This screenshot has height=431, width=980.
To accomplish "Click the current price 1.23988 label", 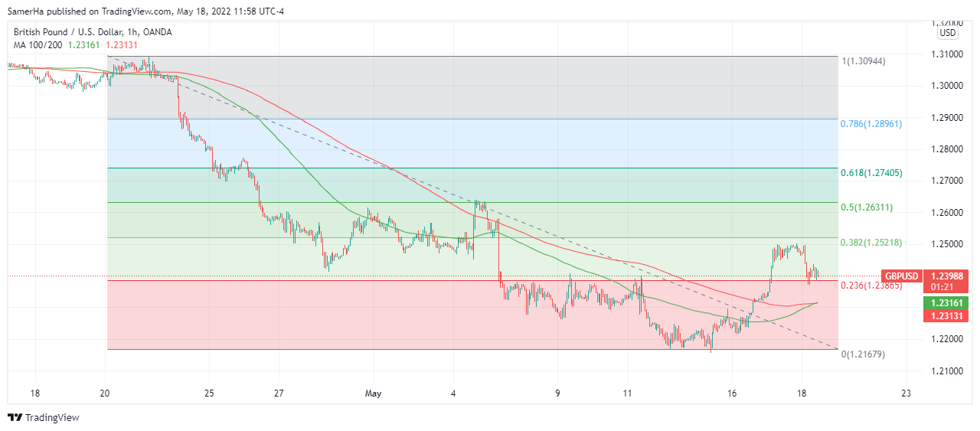I will [948, 275].
